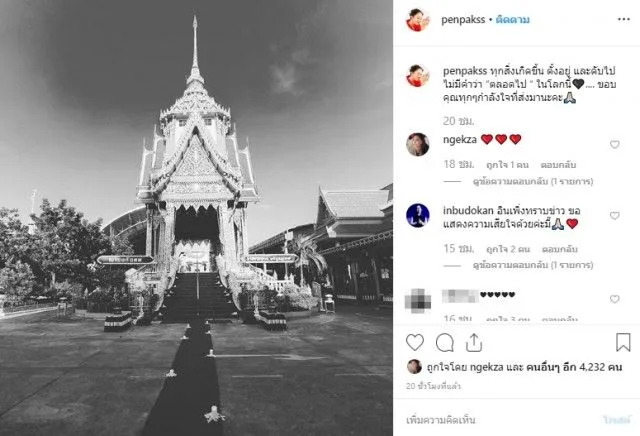This screenshot has width=640, height=436.
Task: Like the post with the heart icon
Action: [415, 342]
